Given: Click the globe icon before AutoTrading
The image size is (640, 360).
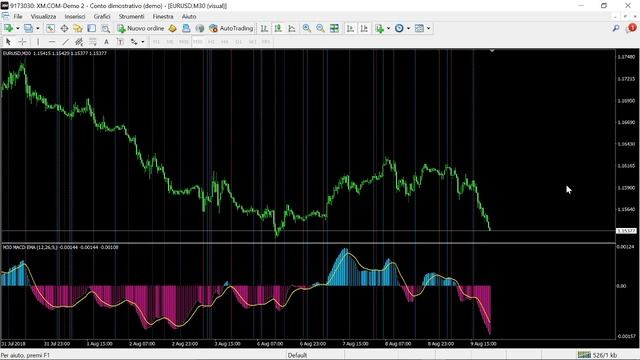Looking at the screenshot, I should (200, 28).
